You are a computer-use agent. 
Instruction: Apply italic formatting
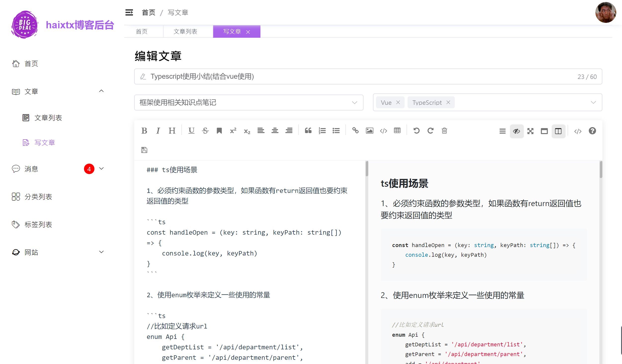pos(158,131)
